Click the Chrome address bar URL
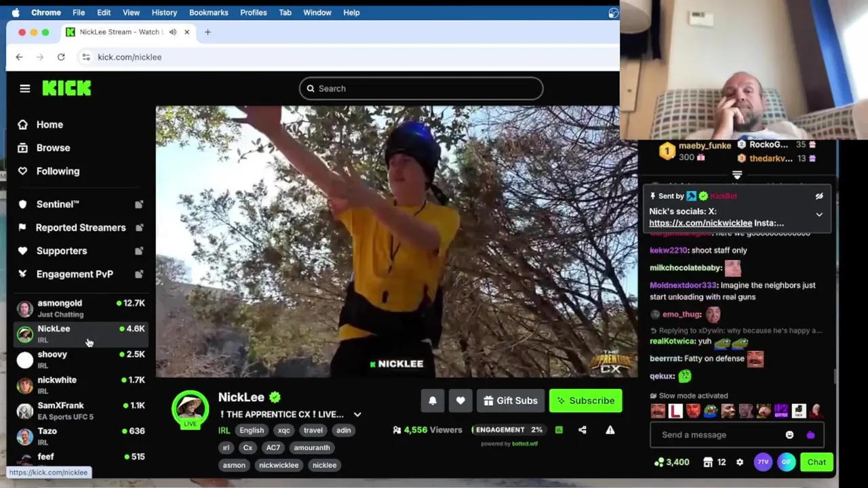The image size is (868, 488). tap(130, 57)
